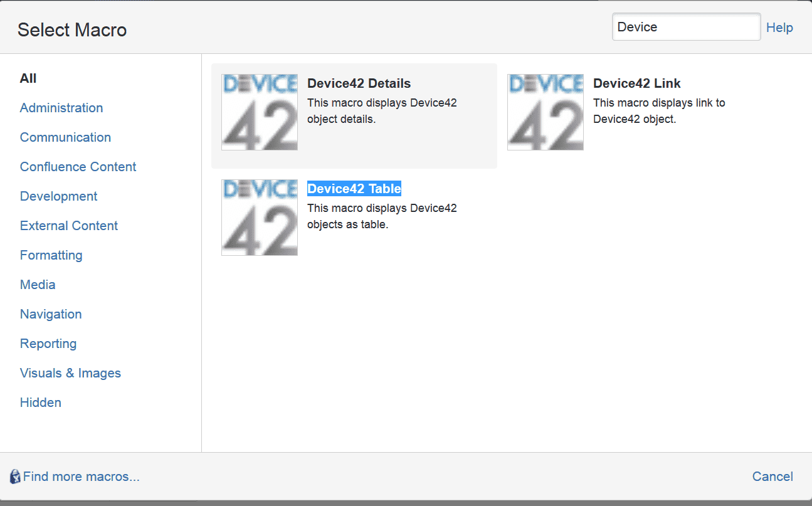The image size is (812, 506).
Task: Click description 'Device42 objects as table'
Action: (x=382, y=216)
